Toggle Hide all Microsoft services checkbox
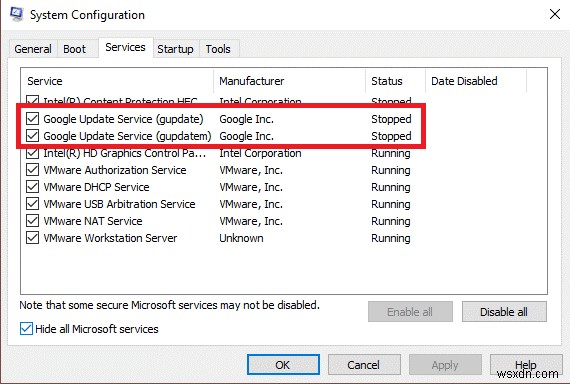The height and width of the screenshot is (384, 570). pyautogui.click(x=26, y=329)
